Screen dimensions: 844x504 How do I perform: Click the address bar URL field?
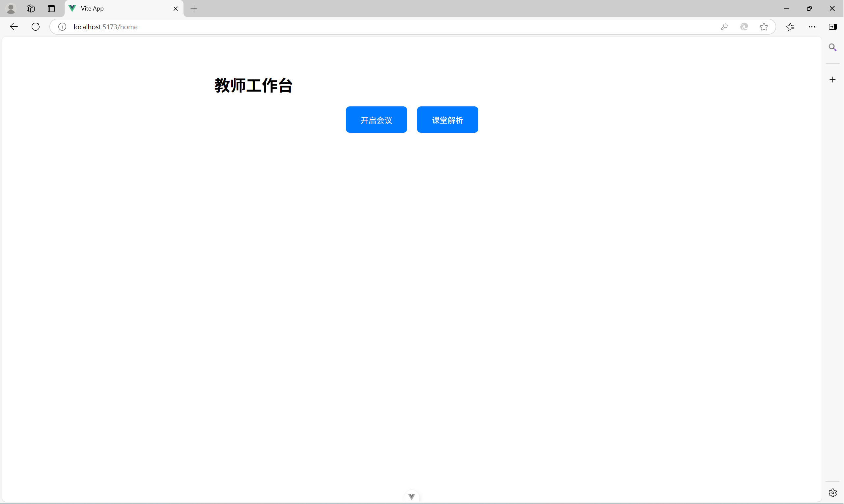[374, 26]
